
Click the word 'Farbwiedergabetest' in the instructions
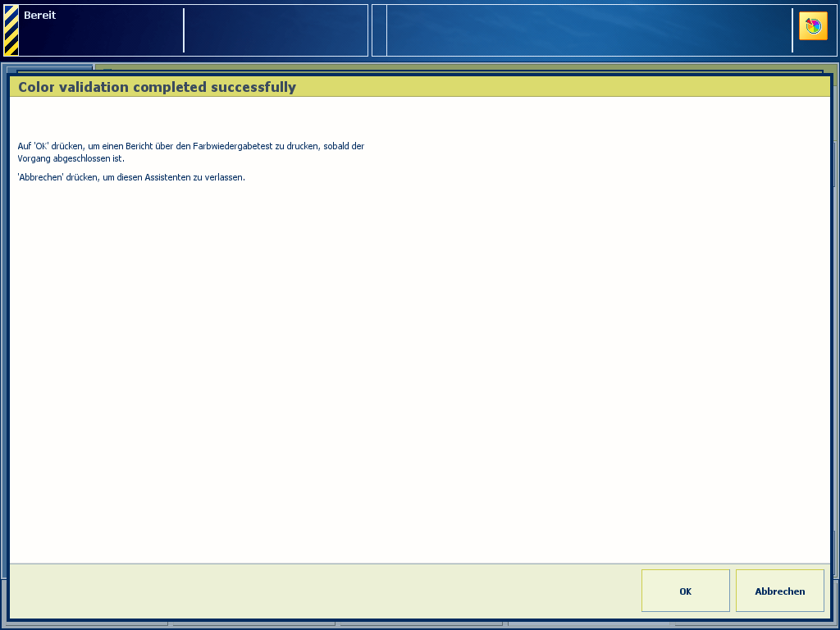[x=232, y=146]
